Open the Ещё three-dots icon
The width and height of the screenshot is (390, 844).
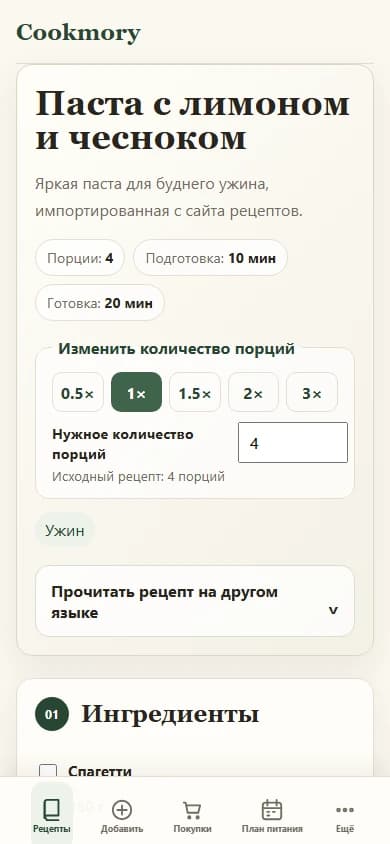pos(345,810)
